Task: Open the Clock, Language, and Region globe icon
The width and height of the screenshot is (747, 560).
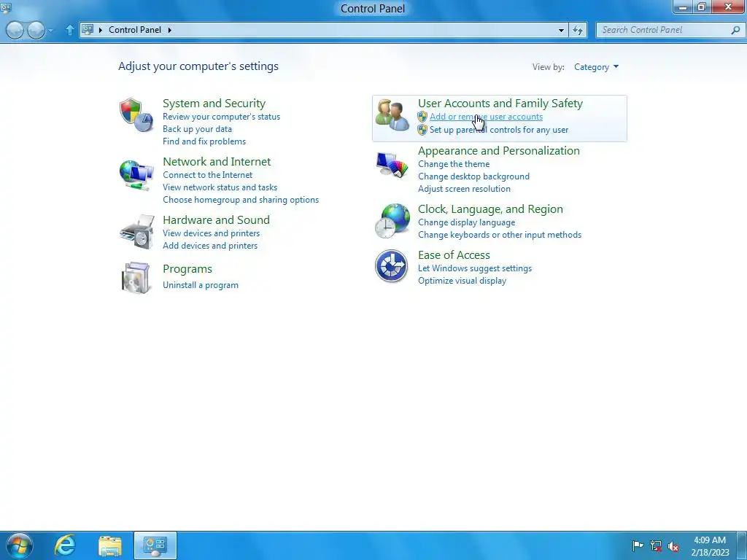Action: [x=392, y=221]
